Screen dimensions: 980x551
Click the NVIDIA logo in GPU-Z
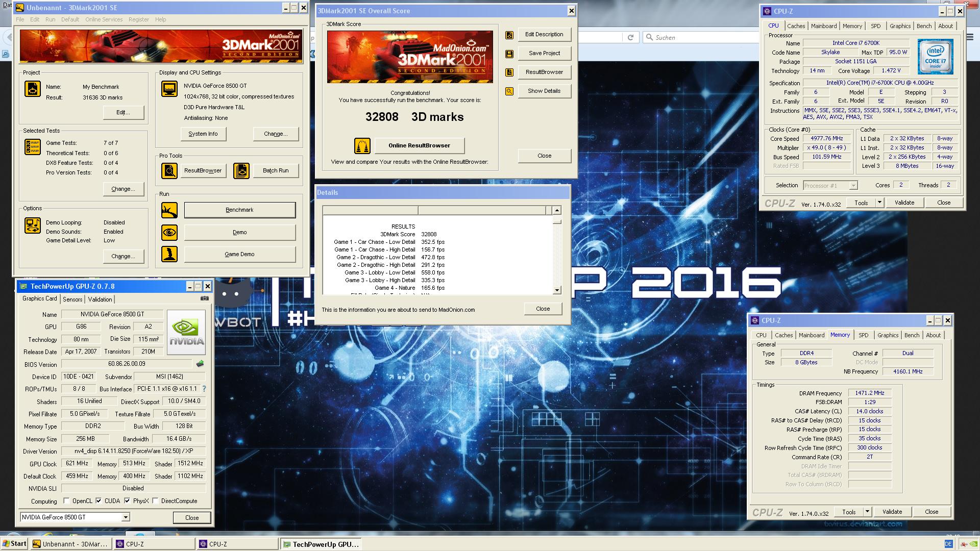186,332
